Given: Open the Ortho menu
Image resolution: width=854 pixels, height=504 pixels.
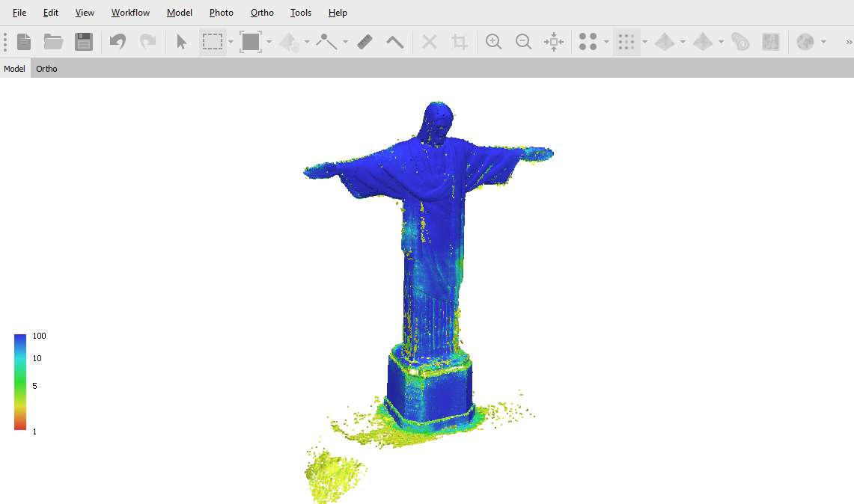Looking at the screenshot, I should [262, 13].
